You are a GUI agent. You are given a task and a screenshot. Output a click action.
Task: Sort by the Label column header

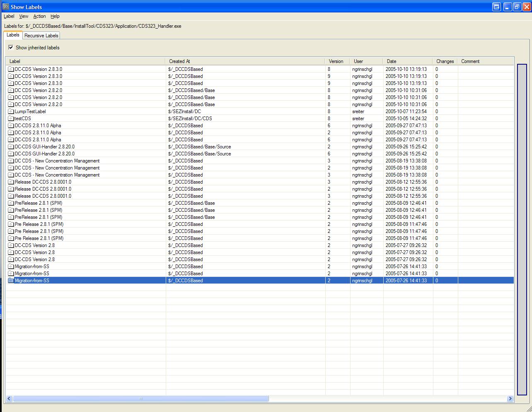(x=85, y=61)
